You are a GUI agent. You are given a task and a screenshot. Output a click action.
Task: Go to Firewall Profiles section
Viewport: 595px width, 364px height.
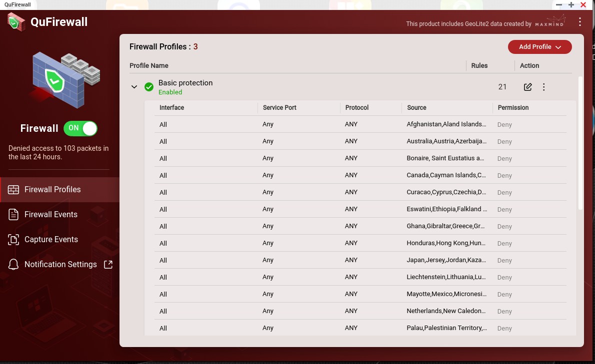pos(52,190)
